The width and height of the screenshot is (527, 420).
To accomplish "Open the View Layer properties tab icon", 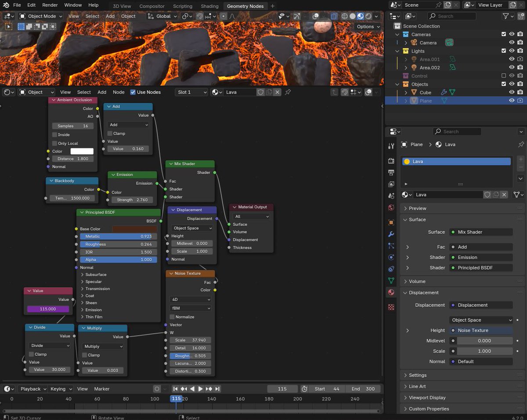I will point(391,184).
